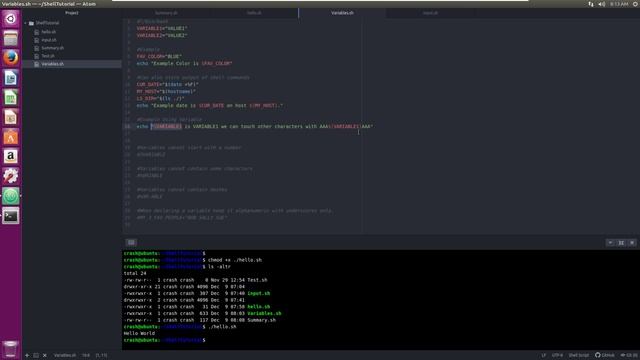Click the clock showing 8:13 AM
The width and height of the screenshot is (640, 360).
click(619, 4)
